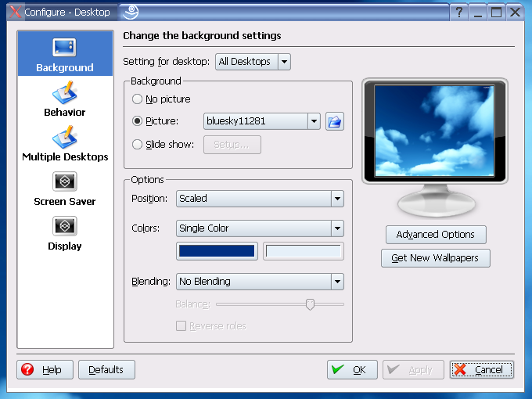
Task: Open the Screen Saver section
Action: click(x=65, y=189)
